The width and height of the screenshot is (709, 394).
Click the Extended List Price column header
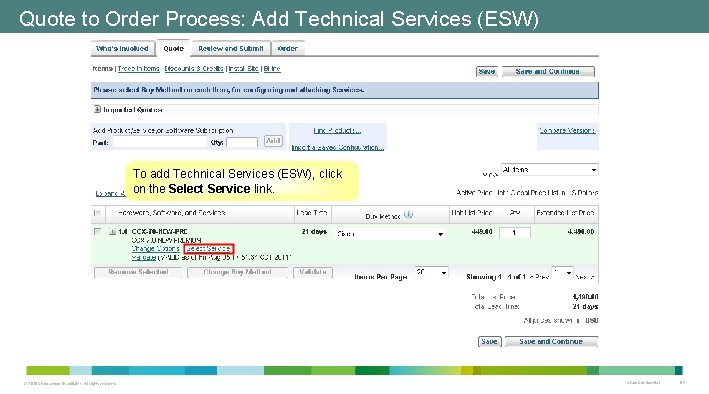click(565, 213)
